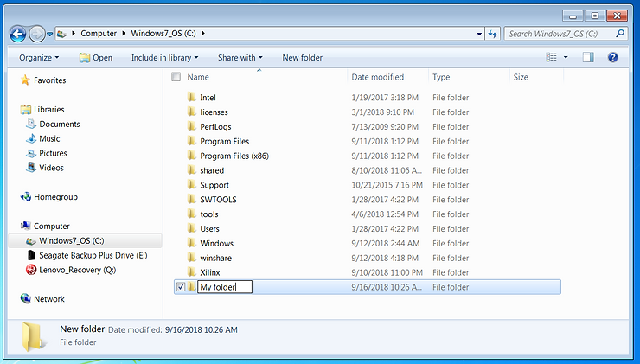The image size is (640, 364).
Task: Open the view options dropdown arrow
Action: coord(566,58)
